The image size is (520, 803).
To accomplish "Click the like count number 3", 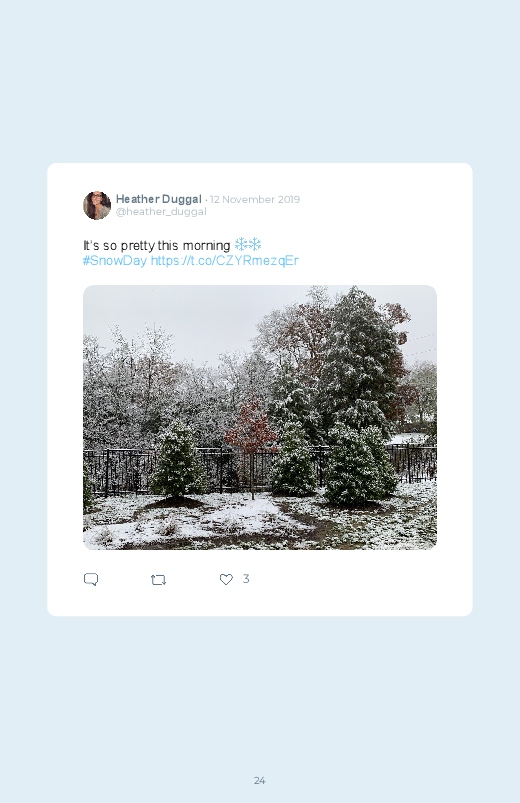I will (x=246, y=579).
